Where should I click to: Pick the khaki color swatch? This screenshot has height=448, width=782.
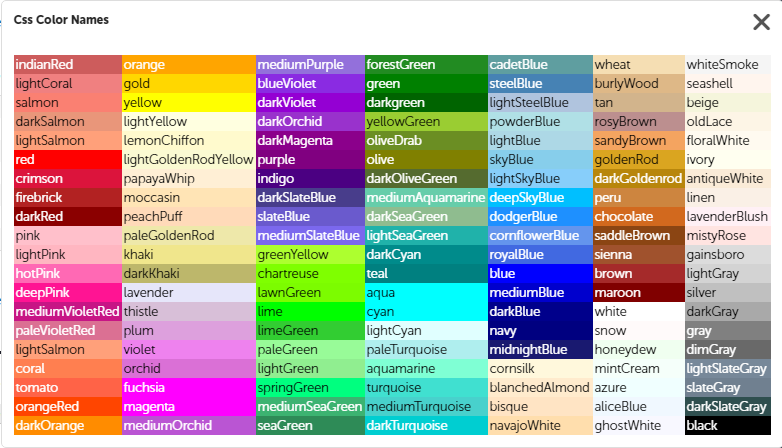[x=189, y=254]
